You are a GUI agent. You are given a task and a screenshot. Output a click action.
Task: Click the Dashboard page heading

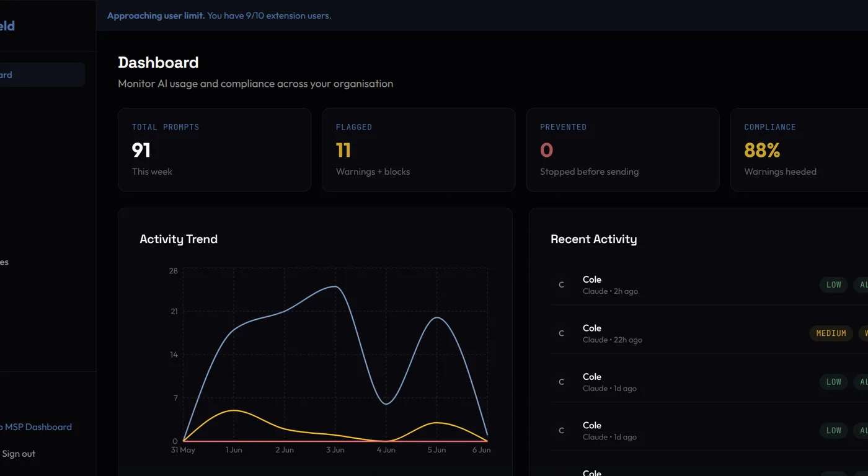click(158, 63)
